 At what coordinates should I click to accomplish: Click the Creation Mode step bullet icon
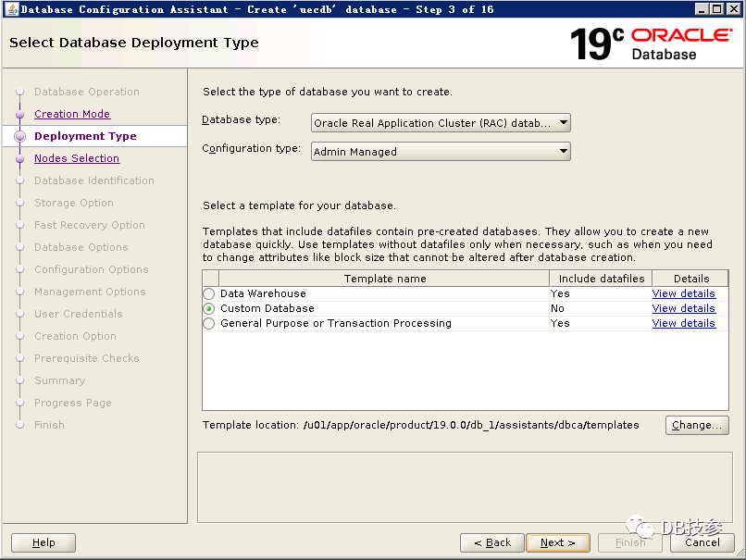(x=19, y=115)
